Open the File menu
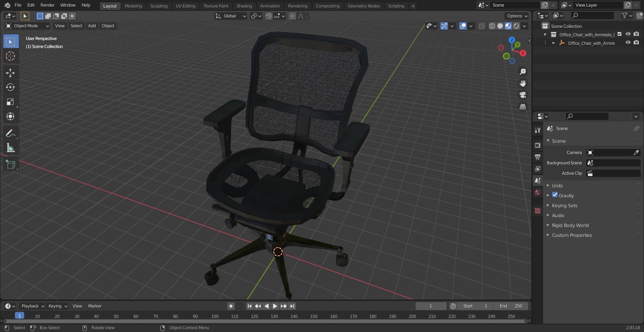 click(x=18, y=5)
